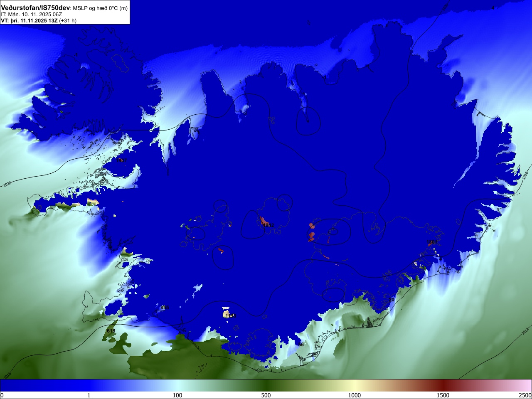Click the 'MSLP og hæð 0°C (m)' subtitle
This screenshot has width=532, height=399.
coord(100,8)
